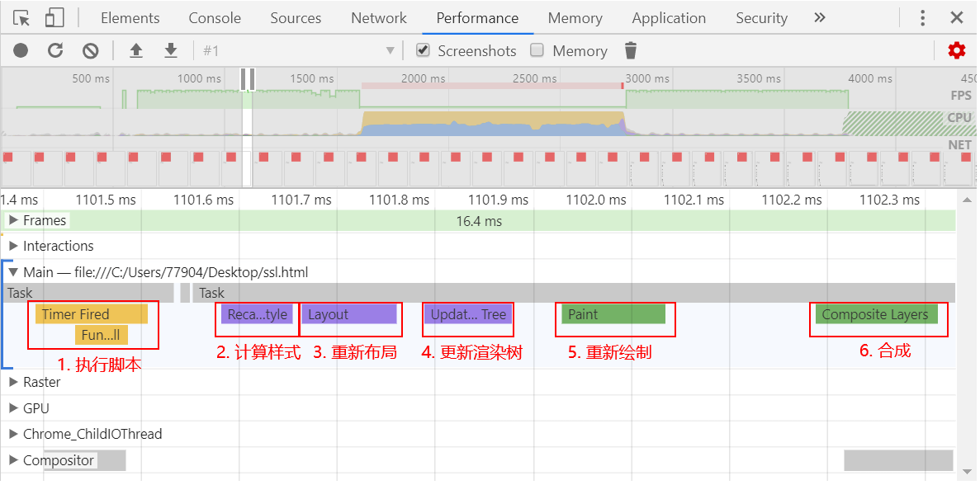Show more tabs with double chevron
980x485 pixels.
(819, 18)
